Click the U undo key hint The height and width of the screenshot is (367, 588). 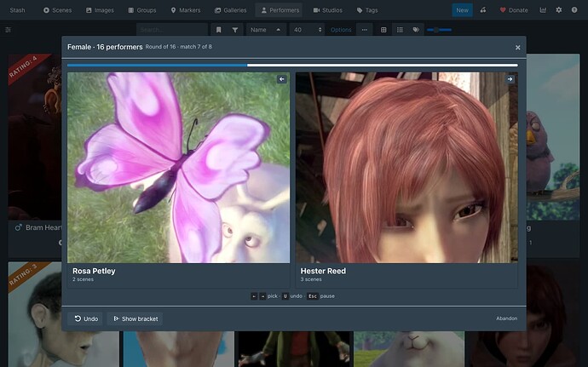(285, 296)
